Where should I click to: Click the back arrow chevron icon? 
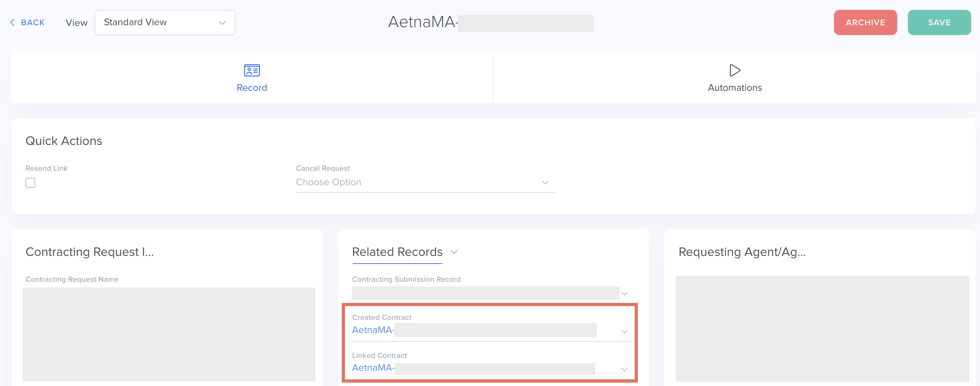[x=12, y=22]
